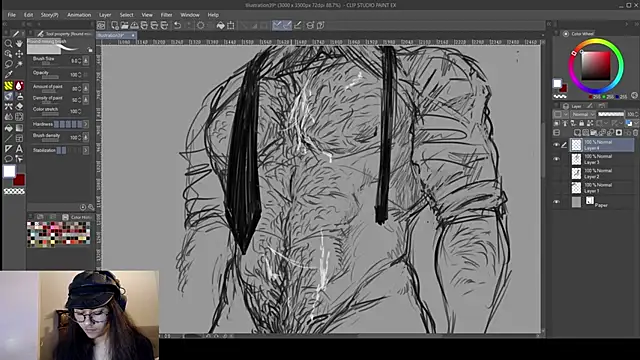
Task: Hide Layer 3 with its eye icon
Action: (556, 159)
